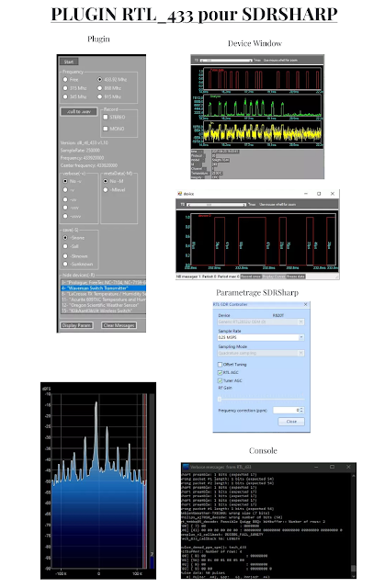Viewport: 385px width, 588px height.
Task: Click the Frequency correction ppm stepper
Action: point(301,411)
